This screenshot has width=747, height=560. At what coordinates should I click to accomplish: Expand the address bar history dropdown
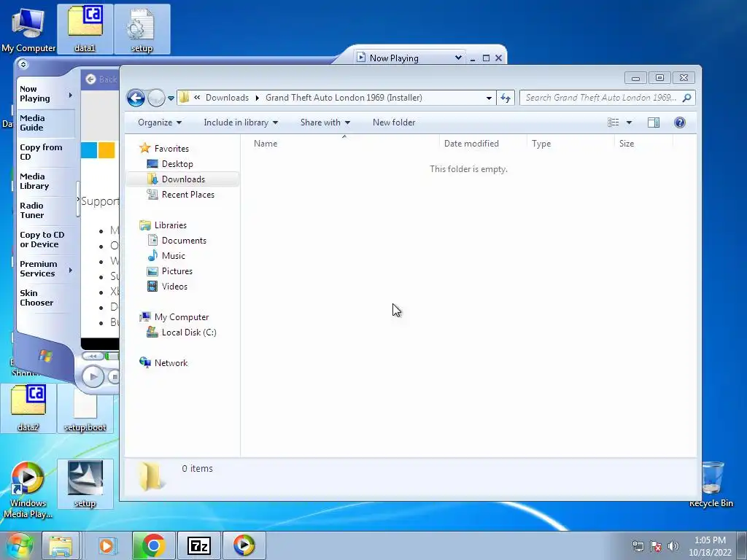tap(489, 98)
